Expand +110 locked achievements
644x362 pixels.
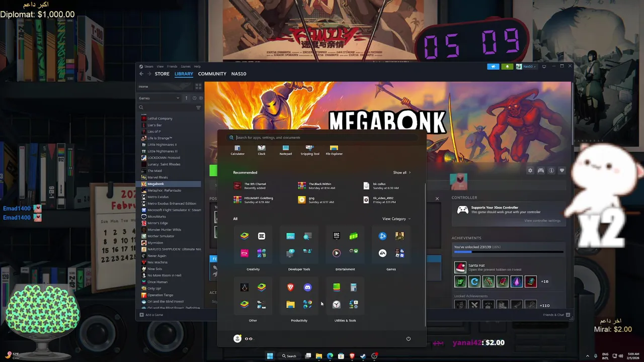tap(545, 305)
